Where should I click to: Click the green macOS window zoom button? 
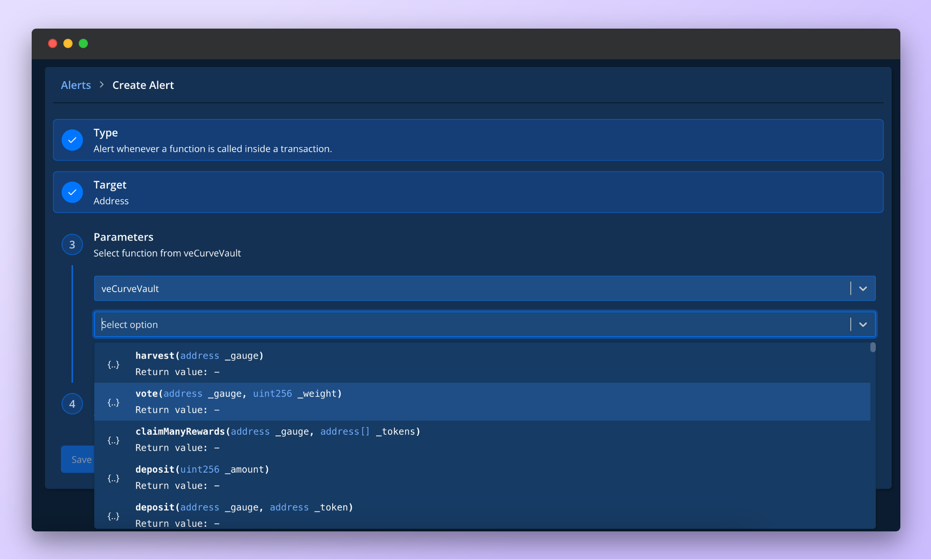[x=83, y=43]
